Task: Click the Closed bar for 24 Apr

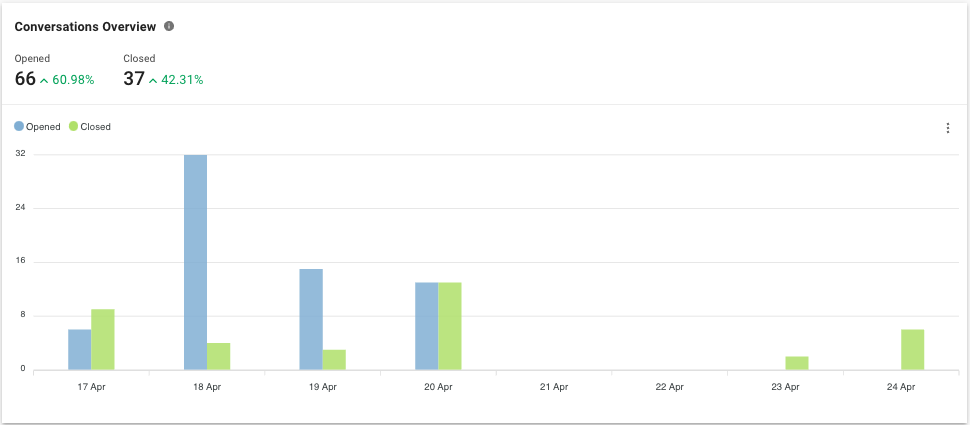Action: pyautogui.click(x=912, y=349)
